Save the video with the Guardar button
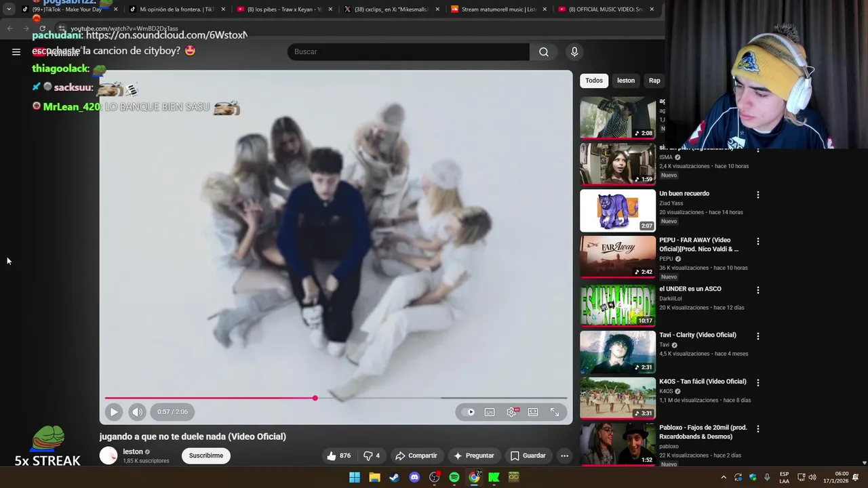Screen dimensions: 868x488 click(528, 455)
